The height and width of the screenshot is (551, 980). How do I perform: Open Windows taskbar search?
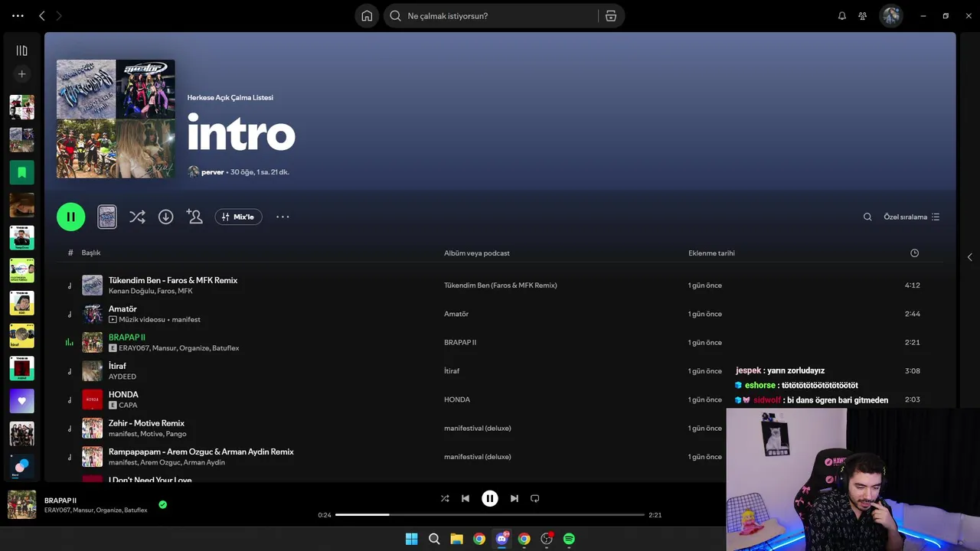pos(434,539)
